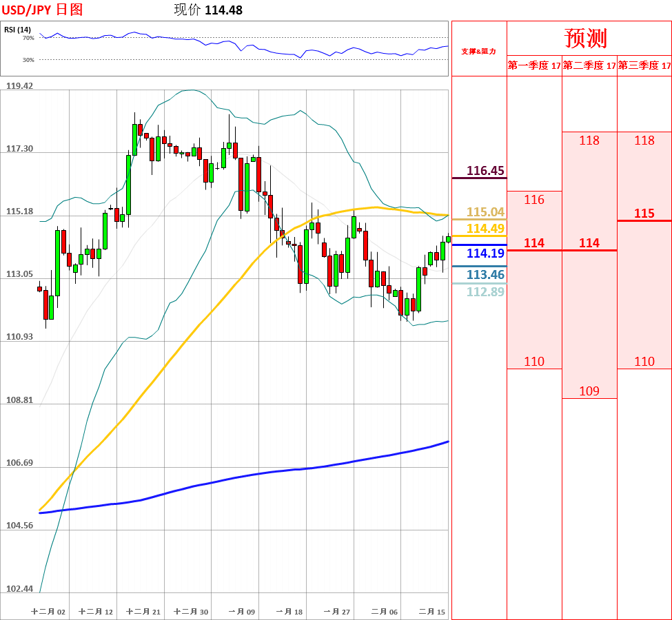Select the 113.46 support level label
Screen dimensions: 672x620
coord(485,275)
